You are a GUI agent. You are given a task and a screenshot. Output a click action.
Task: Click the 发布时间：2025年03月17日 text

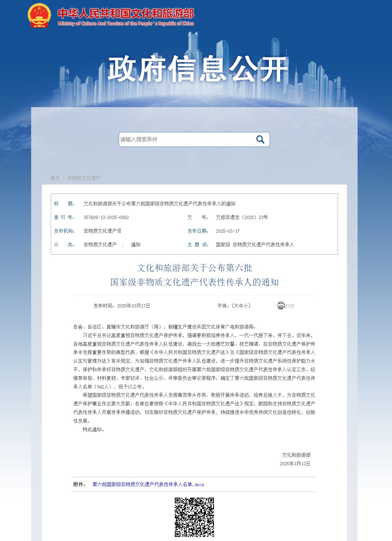click(x=122, y=306)
